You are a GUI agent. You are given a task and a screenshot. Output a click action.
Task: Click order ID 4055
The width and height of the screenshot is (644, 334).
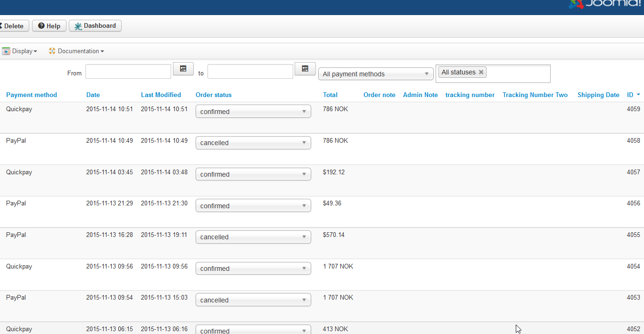click(634, 235)
